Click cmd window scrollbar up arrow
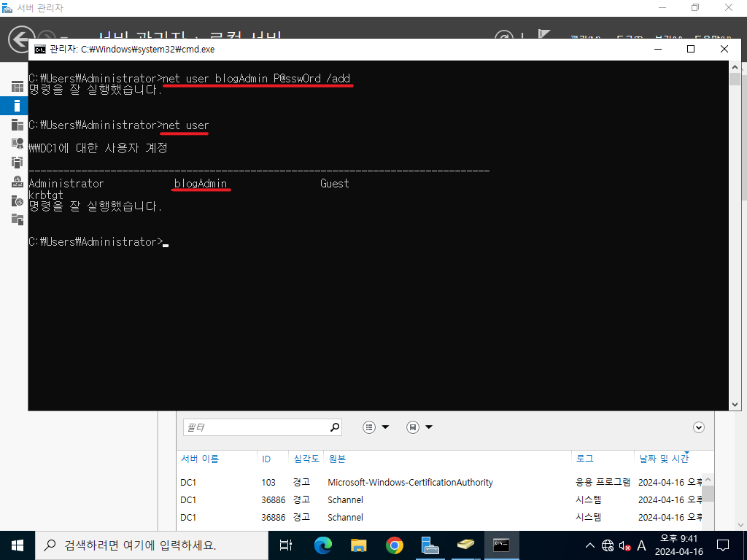The image size is (747, 560). tap(735, 67)
